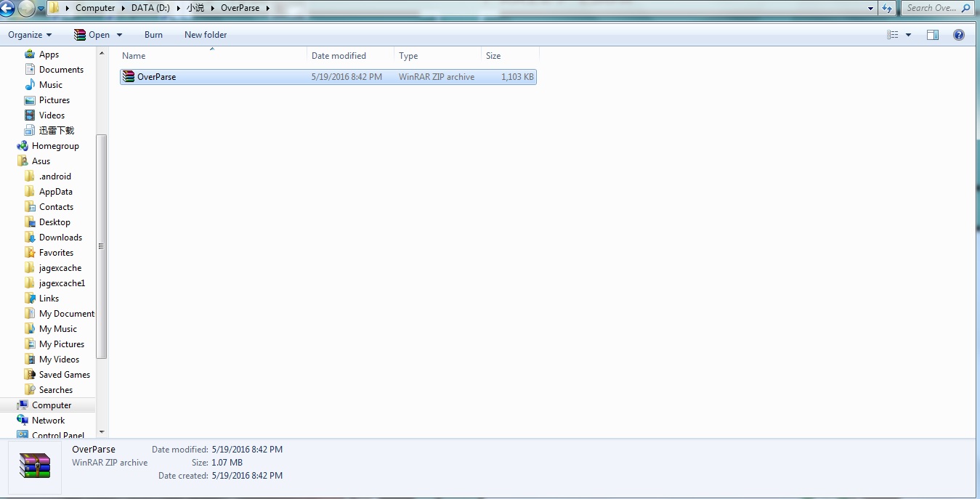Open the Organize menu
Screen dimensions: 980x499
click(x=30, y=35)
